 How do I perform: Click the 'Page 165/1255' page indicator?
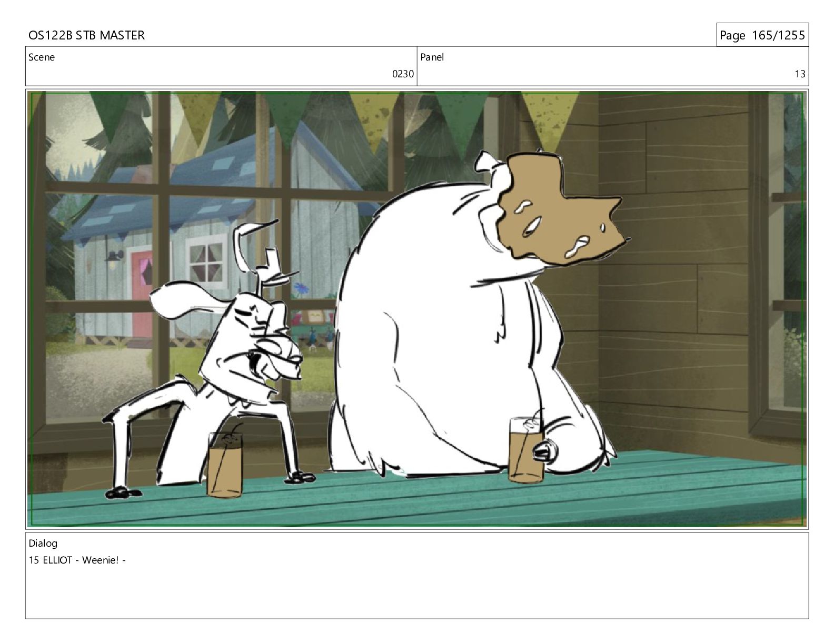[762, 35]
